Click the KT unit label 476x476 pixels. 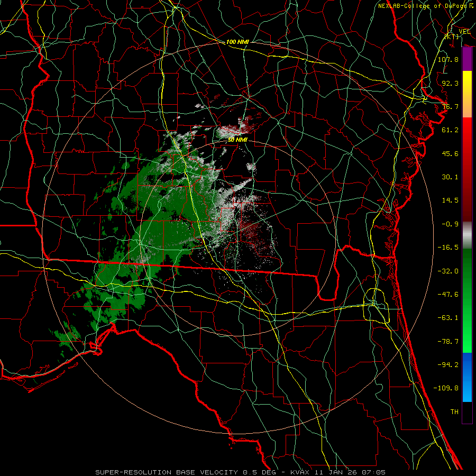click(x=452, y=36)
